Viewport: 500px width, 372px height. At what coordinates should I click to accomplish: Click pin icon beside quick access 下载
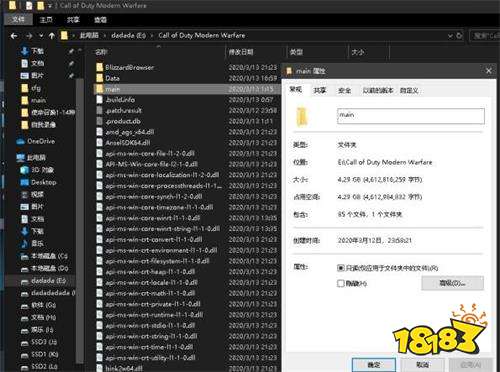click(x=71, y=51)
